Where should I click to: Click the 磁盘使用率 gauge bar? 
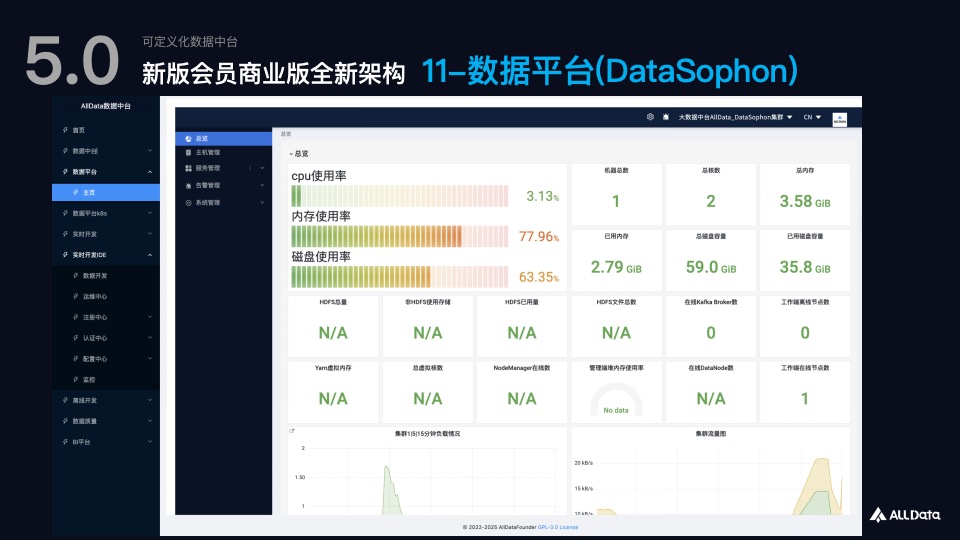coord(400,277)
